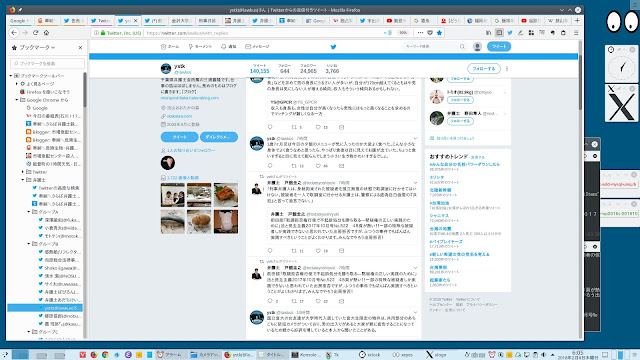Open the Firefox home page icon
The width and height of the screenshot is (640, 360).
[47, 33]
